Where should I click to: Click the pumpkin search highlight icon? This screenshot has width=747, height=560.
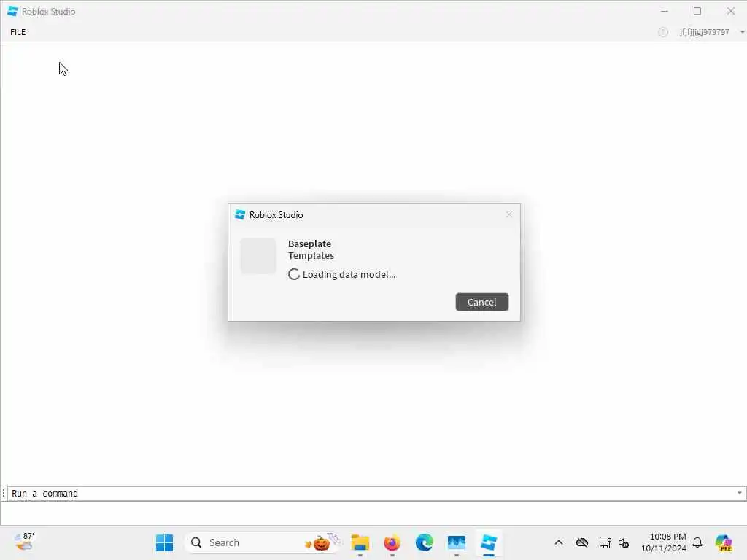[322, 542]
